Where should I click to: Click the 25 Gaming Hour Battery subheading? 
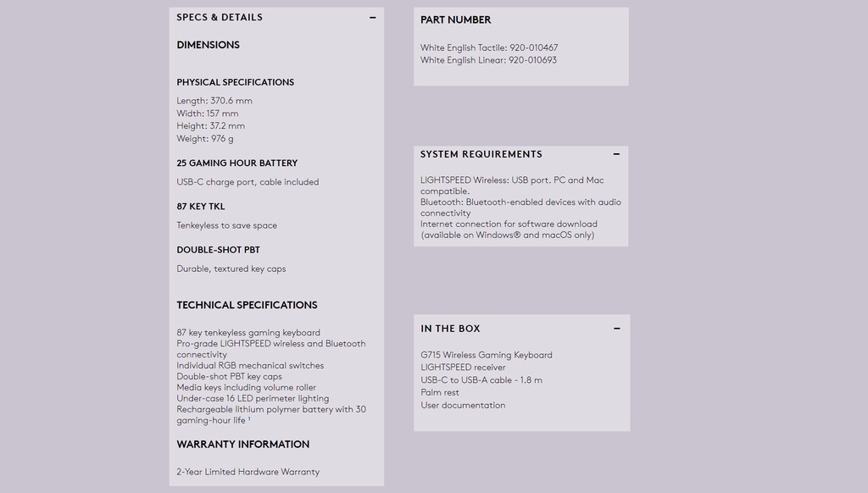pyautogui.click(x=237, y=163)
